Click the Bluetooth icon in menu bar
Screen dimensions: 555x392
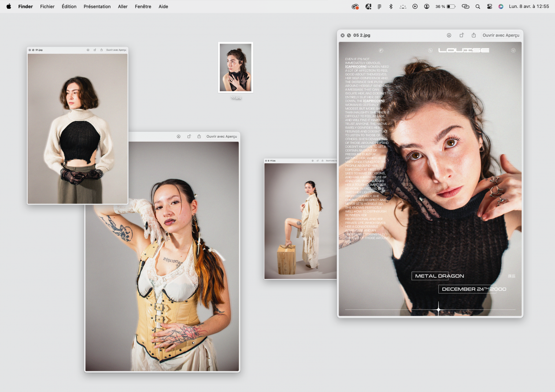click(390, 7)
